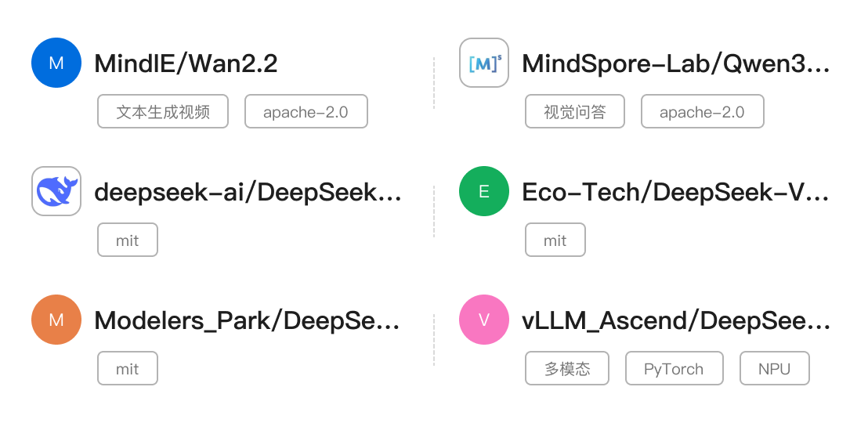Viewport: 868px width, 423px height.
Task: Click the pink vLLM_Ascend avatar icon
Action: [x=483, y=320]
